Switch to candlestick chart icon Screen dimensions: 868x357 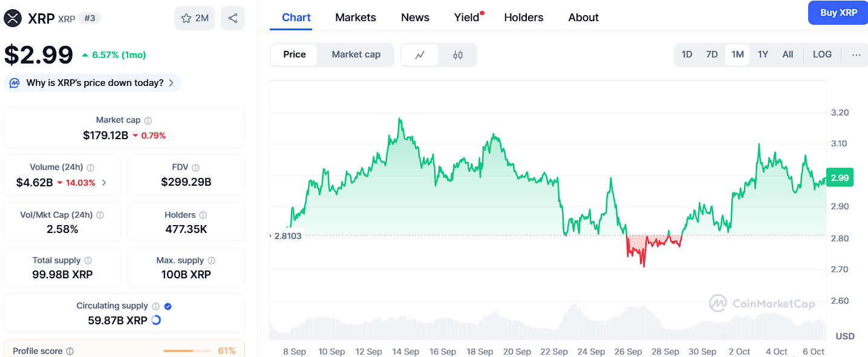pyautogui.click(x=458, y=55)
